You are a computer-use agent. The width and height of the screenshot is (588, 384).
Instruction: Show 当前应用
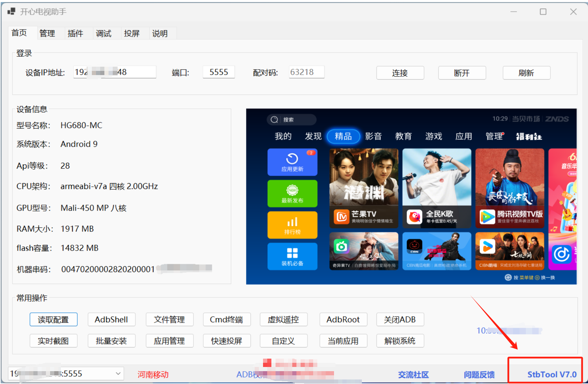point(343,341)
